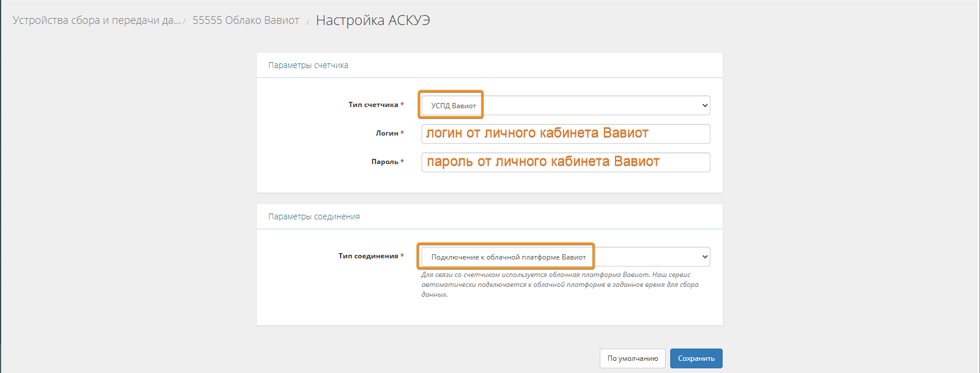The width and height of the screenshot is (980, 373).
Task: Select the 'Параметры соединения' panel header
Action: pyautogui.click(x=314, y=216)
